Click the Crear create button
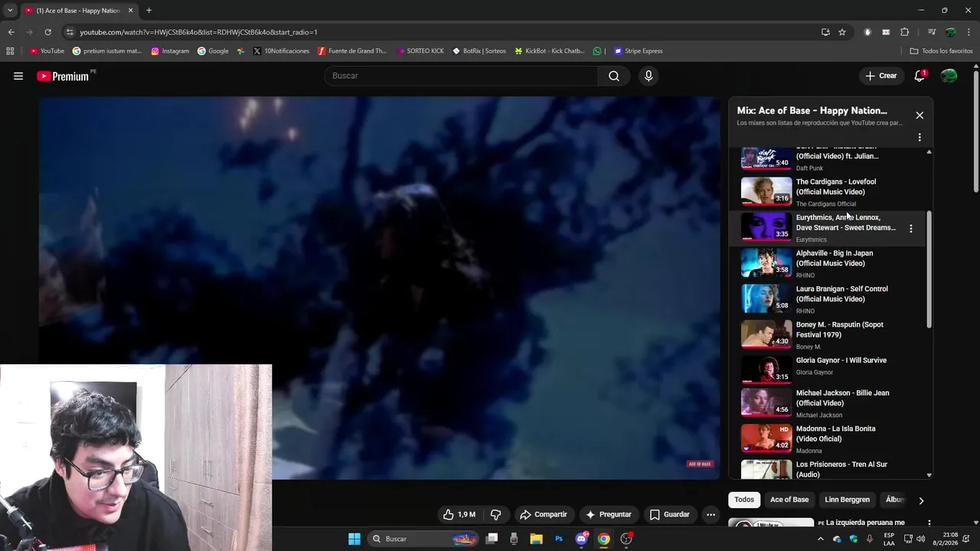Image resolution: width=980 pixels, height=551 pixels. [880, 76]
